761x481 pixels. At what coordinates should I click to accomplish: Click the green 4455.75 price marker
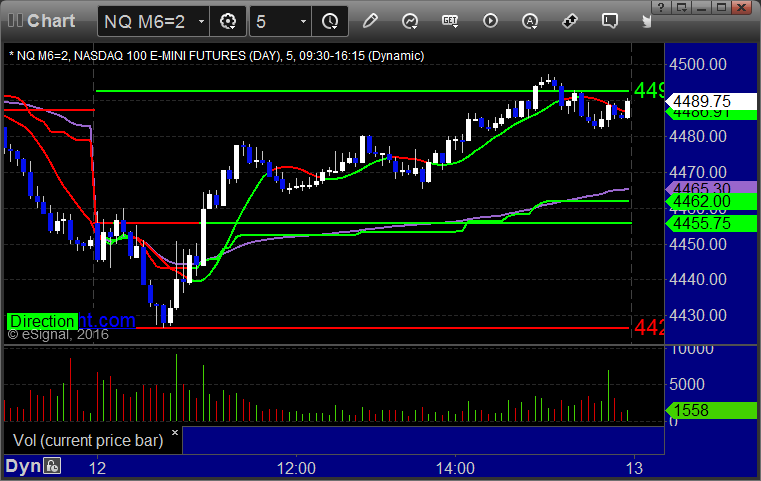pos(711,223)
